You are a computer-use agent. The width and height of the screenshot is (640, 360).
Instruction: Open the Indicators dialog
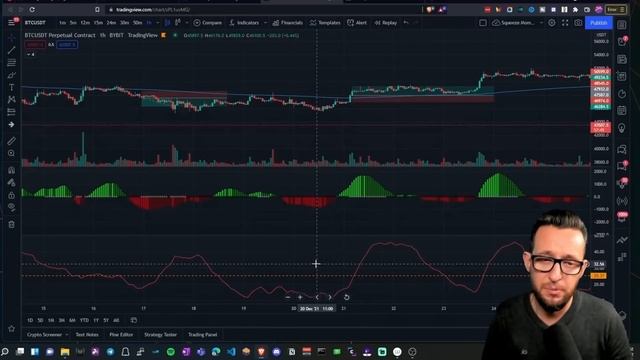[244, 23]
